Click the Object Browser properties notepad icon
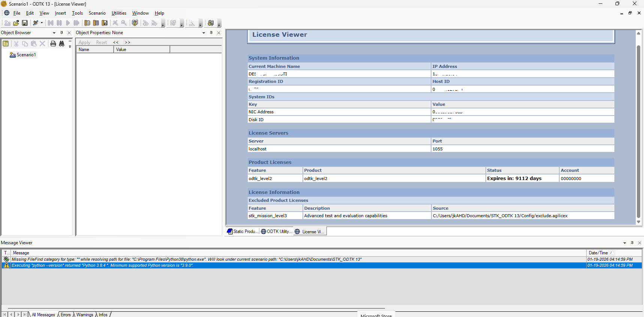Image resolution: width=644 pixels, height=317 pixels. point(6,44)
